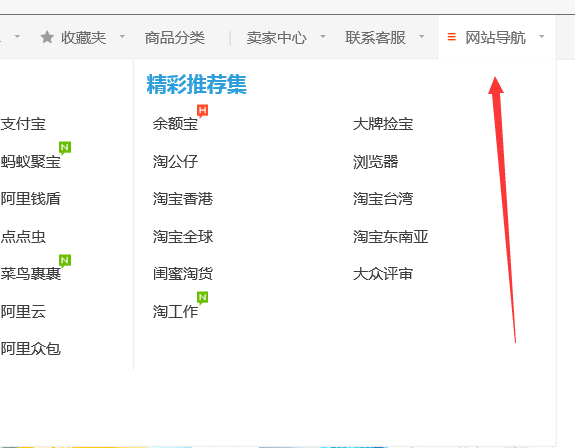Viewport: 575px width, 448px height.
Task: Expand the 卖家中心 dropdown arrow
Action: coord(323,36)
